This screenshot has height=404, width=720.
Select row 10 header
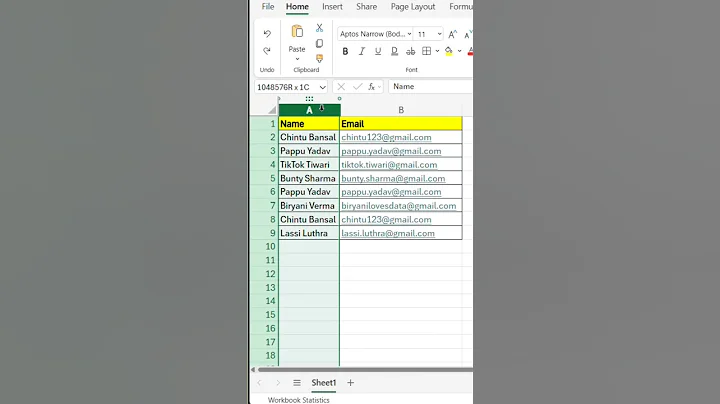(265, 247)
